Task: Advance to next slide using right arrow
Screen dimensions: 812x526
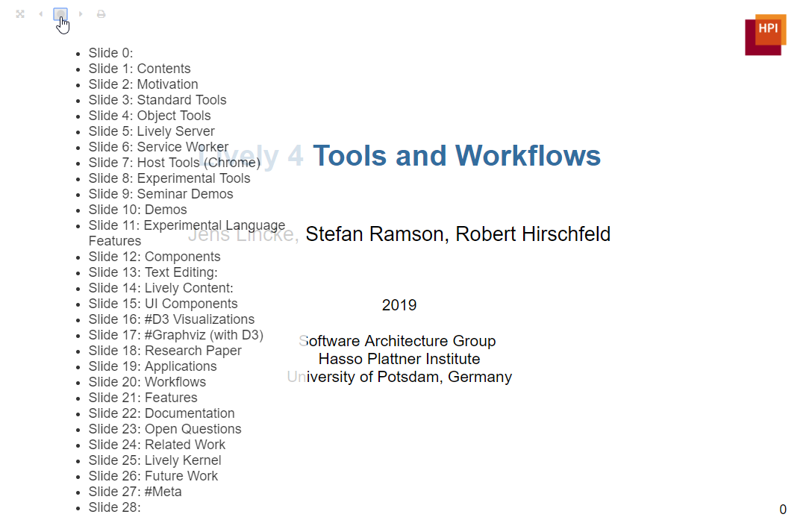Action: [81, 14]
